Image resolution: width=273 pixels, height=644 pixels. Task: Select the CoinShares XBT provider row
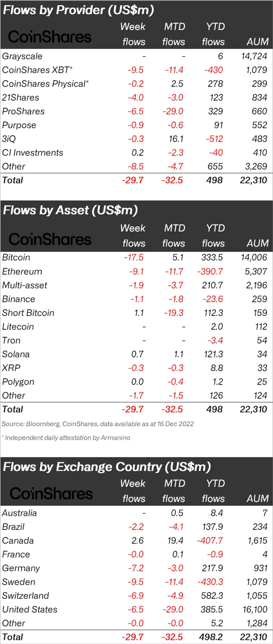coord(136,70)
